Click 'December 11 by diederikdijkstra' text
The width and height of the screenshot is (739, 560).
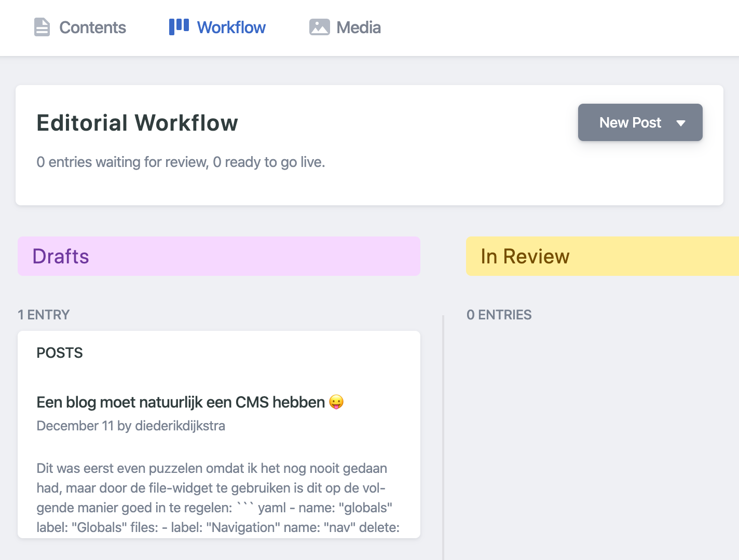(x=131, y=426)
